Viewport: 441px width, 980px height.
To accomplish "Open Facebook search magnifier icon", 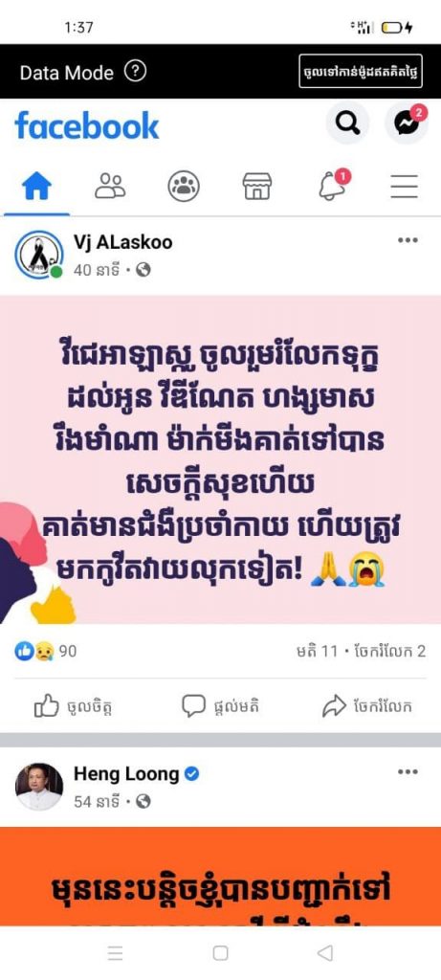I will 347,122.
